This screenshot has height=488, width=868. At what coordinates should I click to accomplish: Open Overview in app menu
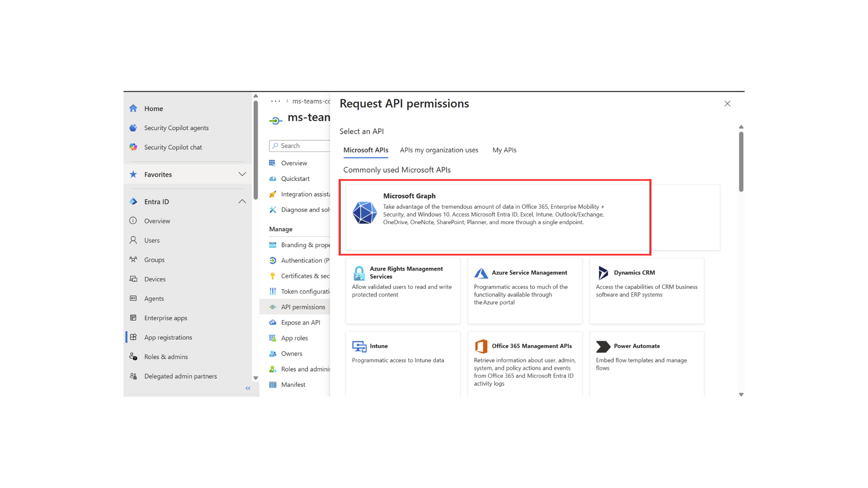pos(295,163)
